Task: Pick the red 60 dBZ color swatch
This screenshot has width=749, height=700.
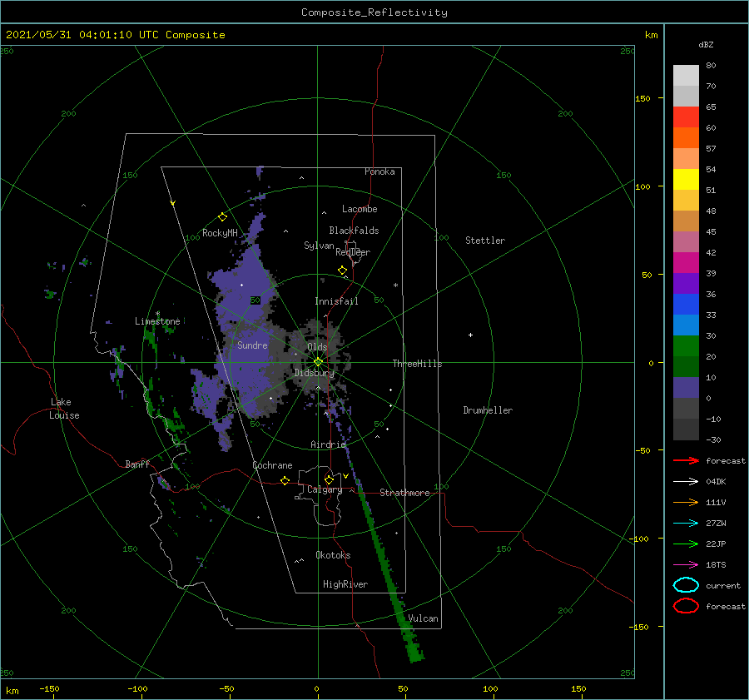Action: click(686, 117)
